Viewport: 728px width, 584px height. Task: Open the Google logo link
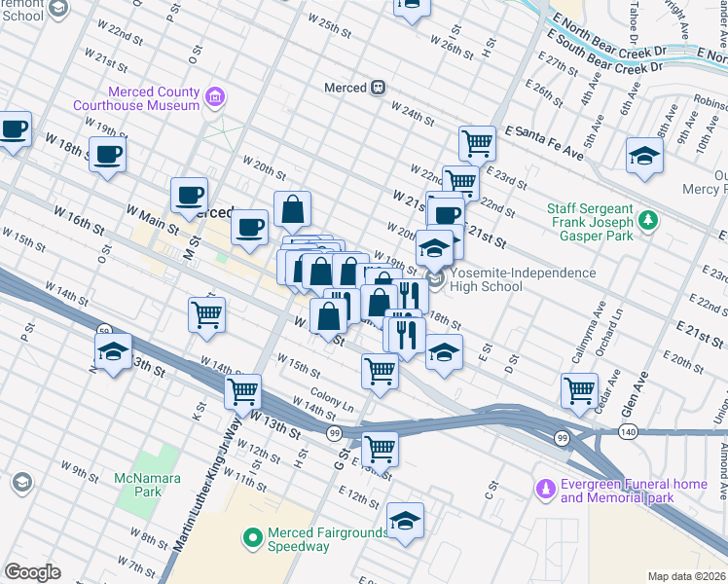tap(33, 572)
